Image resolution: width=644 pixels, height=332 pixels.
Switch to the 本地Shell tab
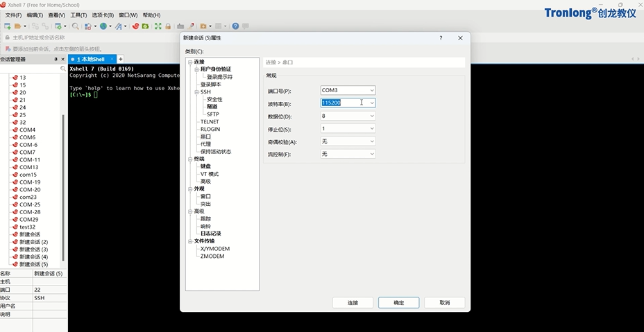[x=91, y=59]
